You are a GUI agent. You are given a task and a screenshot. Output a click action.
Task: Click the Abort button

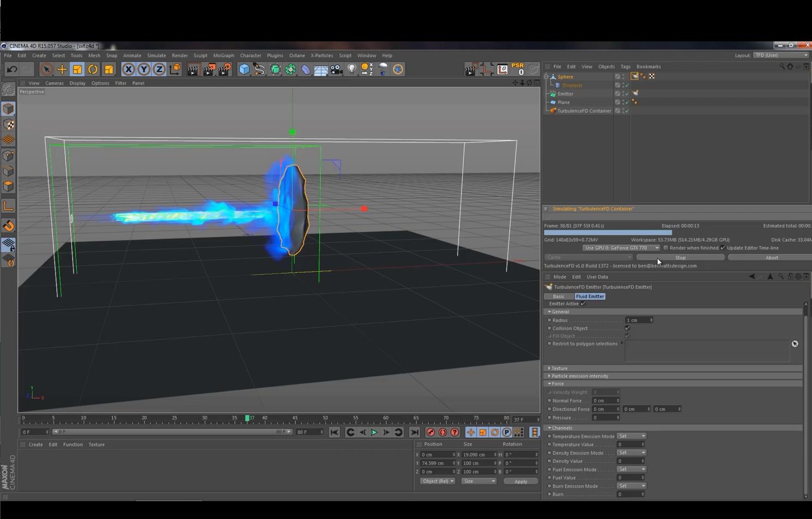coord(772,258)
